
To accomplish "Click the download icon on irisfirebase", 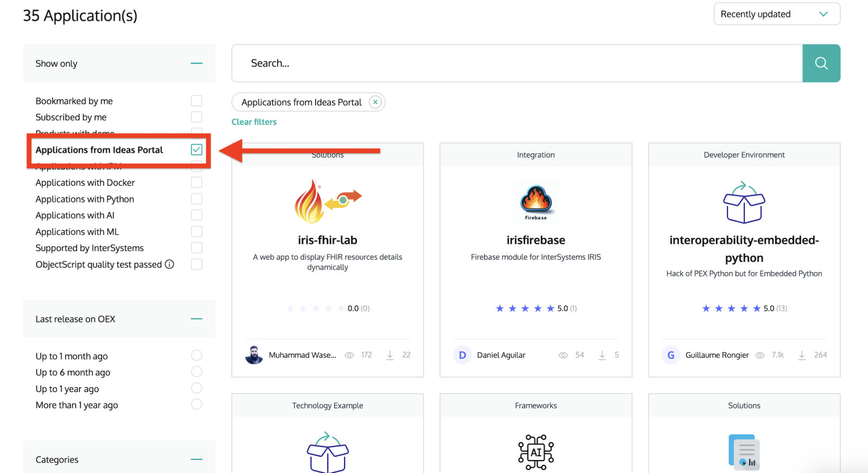I will (x=602, y=355).
